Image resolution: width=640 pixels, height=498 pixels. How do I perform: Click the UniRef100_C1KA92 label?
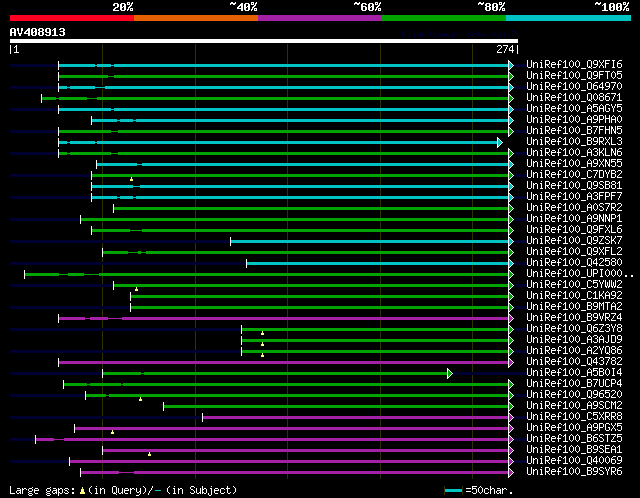pos(574,296)
